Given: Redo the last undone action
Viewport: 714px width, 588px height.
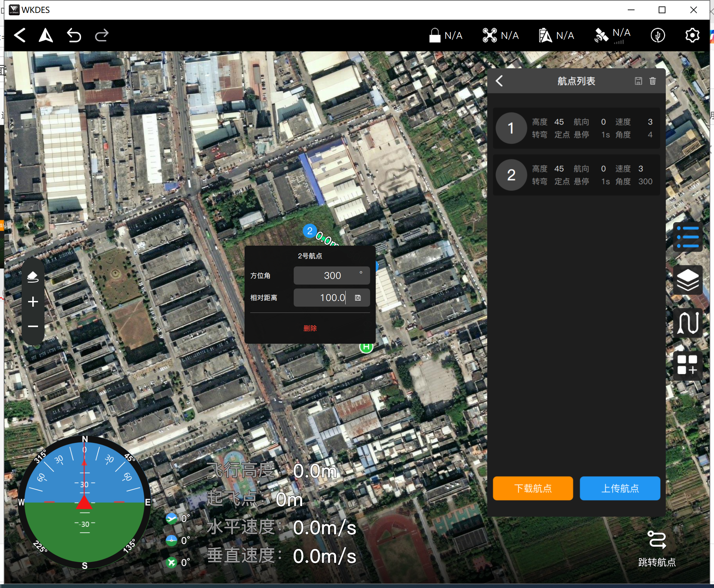Looking at the screenshot, I should click(x=102, y=35).
